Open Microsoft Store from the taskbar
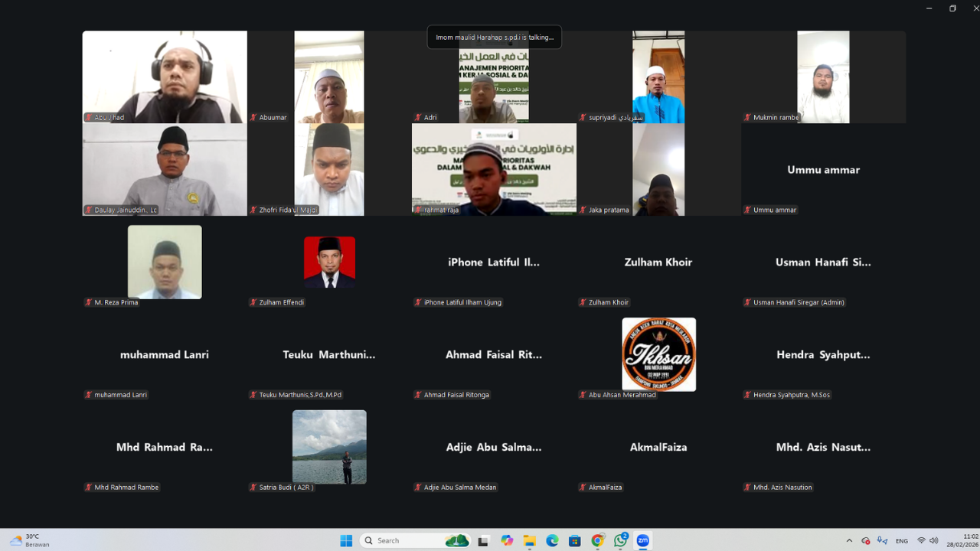The height and width of the screenshot is (551, 980). 575,540
